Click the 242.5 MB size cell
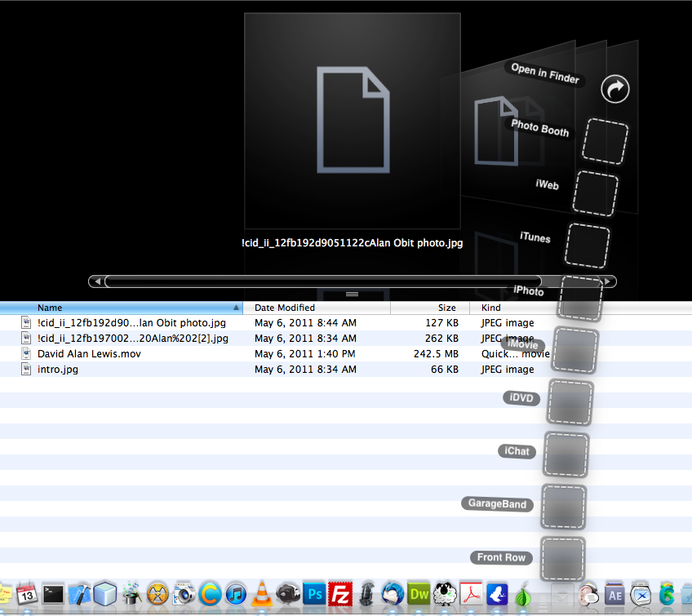The width and height of the screenshot is (692, 616). [x=436, y=354]
